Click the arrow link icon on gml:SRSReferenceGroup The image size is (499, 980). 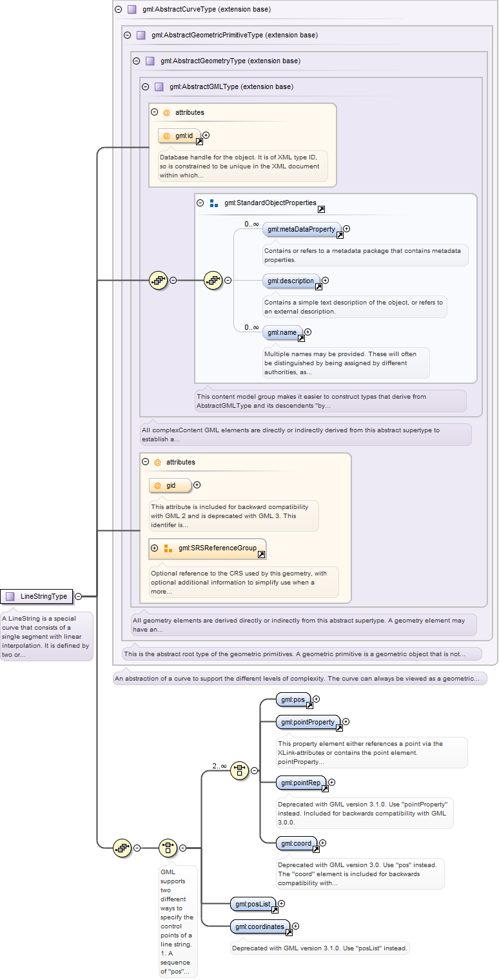tap(261, 554)
